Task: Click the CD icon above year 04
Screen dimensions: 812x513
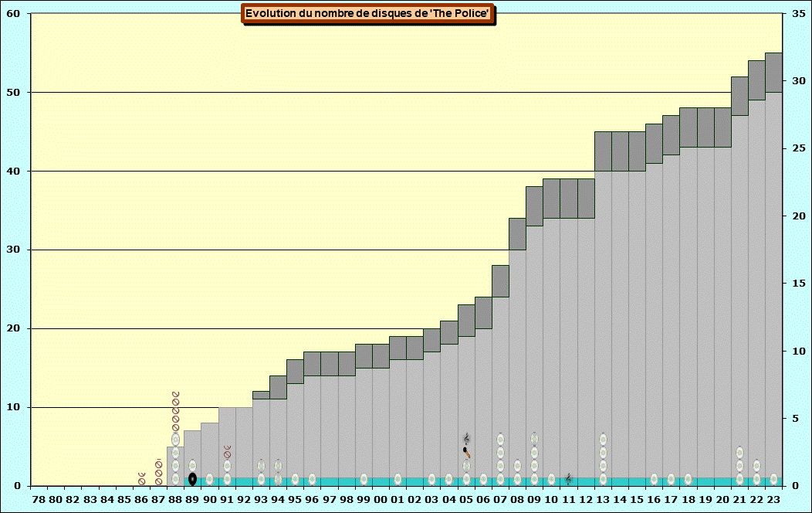Action: coord(449,479)
